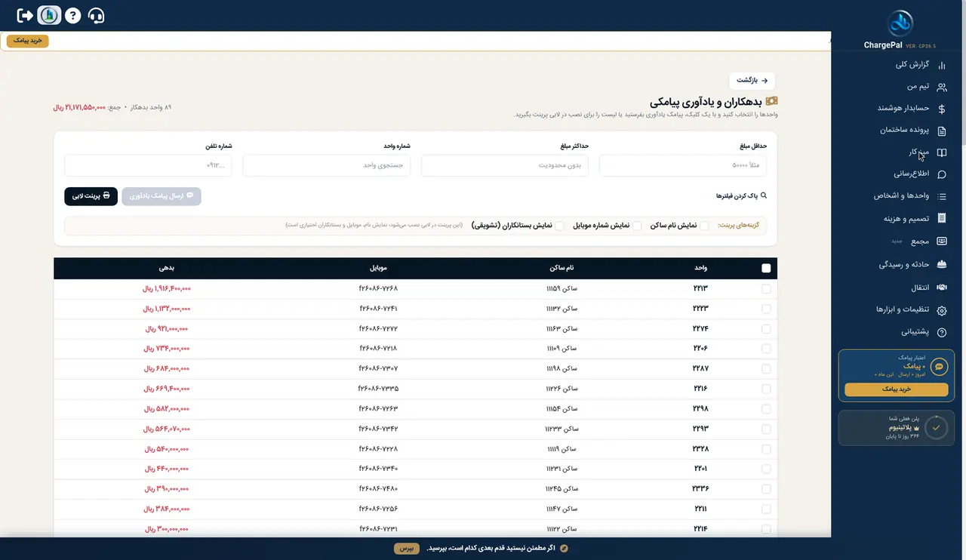Viewport: 966px width, 560px height.
Task: Select the handshake icon for انتقال
Action: (x=941, y=288)
